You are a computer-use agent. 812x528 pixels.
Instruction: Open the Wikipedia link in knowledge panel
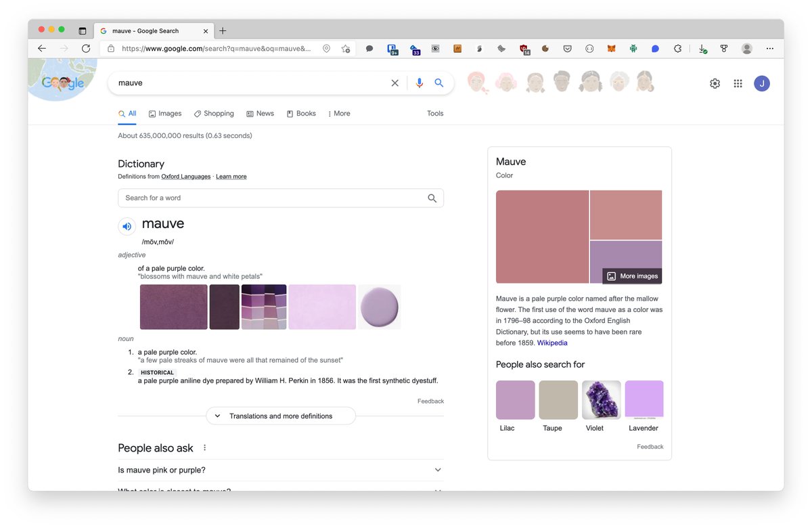pos(552,343)
